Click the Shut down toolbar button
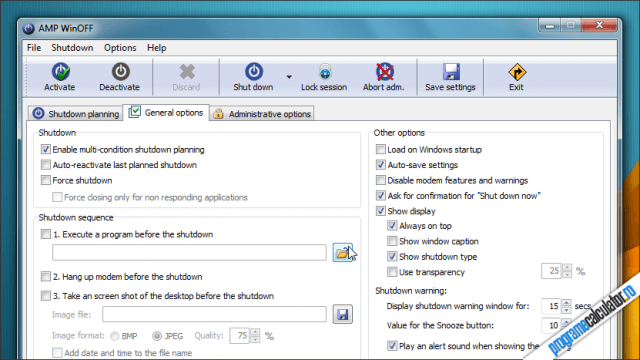Screen dimensions: 640x360 pos(253,77)
